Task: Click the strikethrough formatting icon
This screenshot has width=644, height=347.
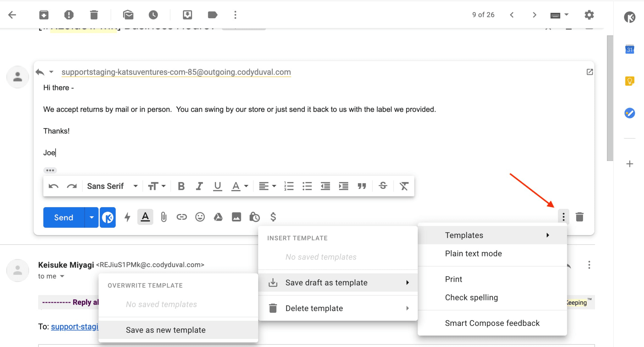Action: tap(383, 186)
